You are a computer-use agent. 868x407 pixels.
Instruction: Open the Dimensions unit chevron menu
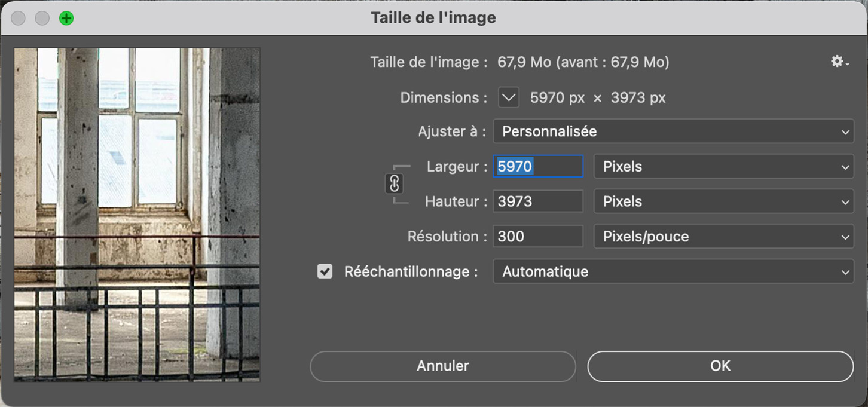point(509,97)
